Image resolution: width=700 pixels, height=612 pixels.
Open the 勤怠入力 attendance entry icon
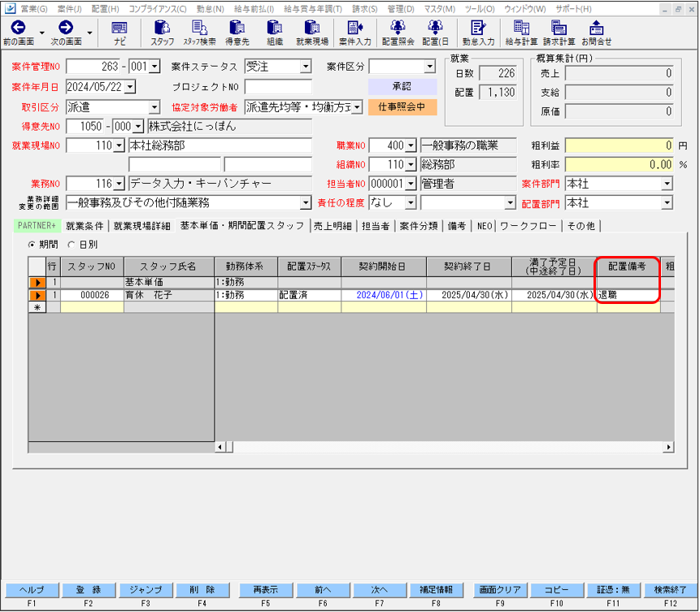click(x=478, y=28)
